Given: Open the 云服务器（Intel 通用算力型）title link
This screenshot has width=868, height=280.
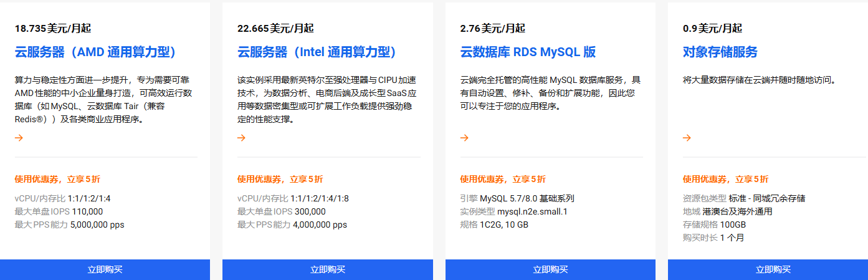Looking at the screenshot, I should coord(317,52).
